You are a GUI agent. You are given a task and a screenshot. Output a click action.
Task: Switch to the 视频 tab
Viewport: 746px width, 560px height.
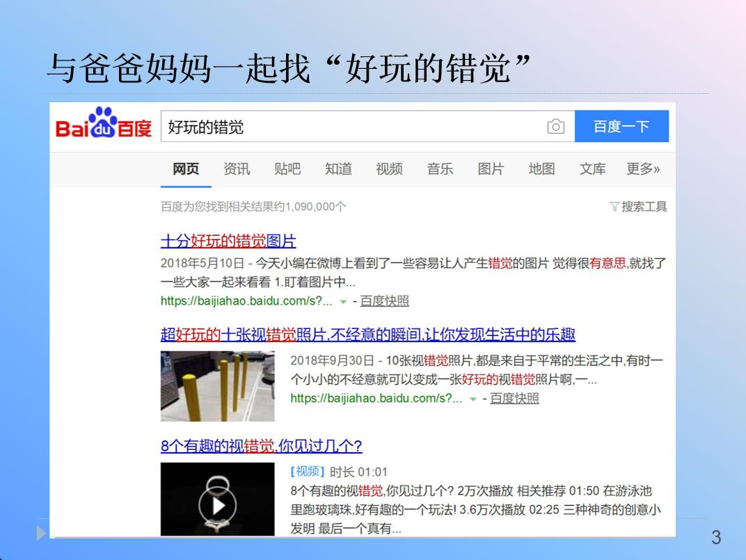coord(389,169)
